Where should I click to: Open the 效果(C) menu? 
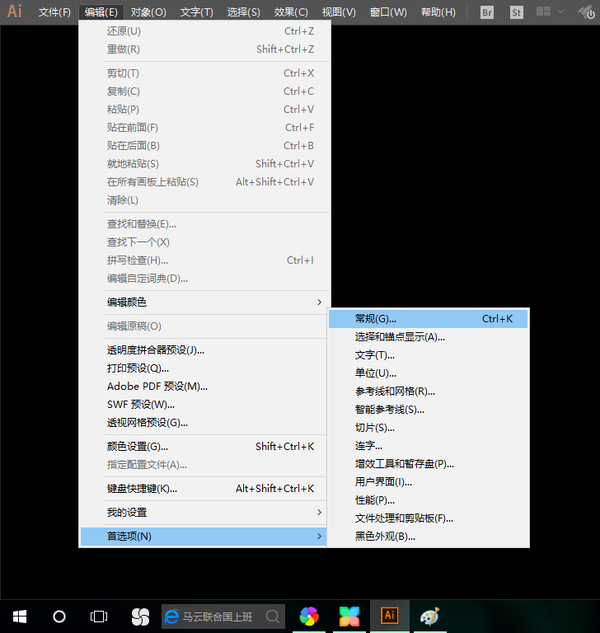(291, 12)
